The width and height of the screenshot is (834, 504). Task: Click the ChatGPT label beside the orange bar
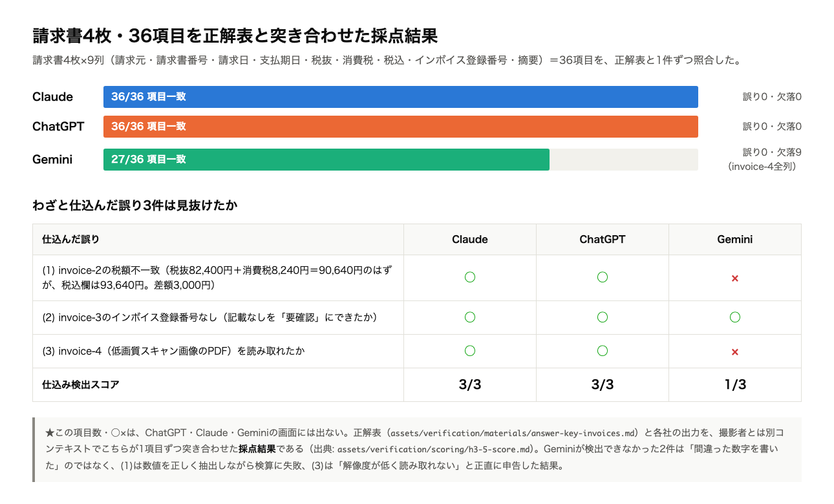tap(58, 127)
